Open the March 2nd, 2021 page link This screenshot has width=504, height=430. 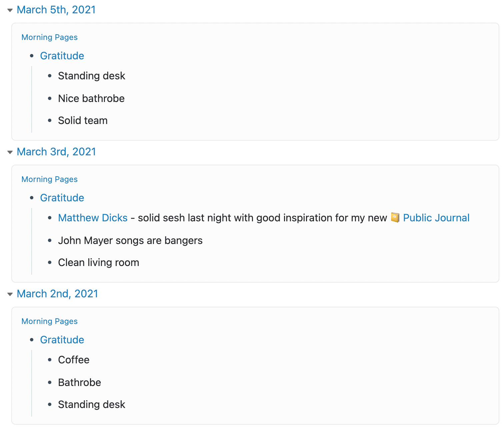tap(57, 294)
